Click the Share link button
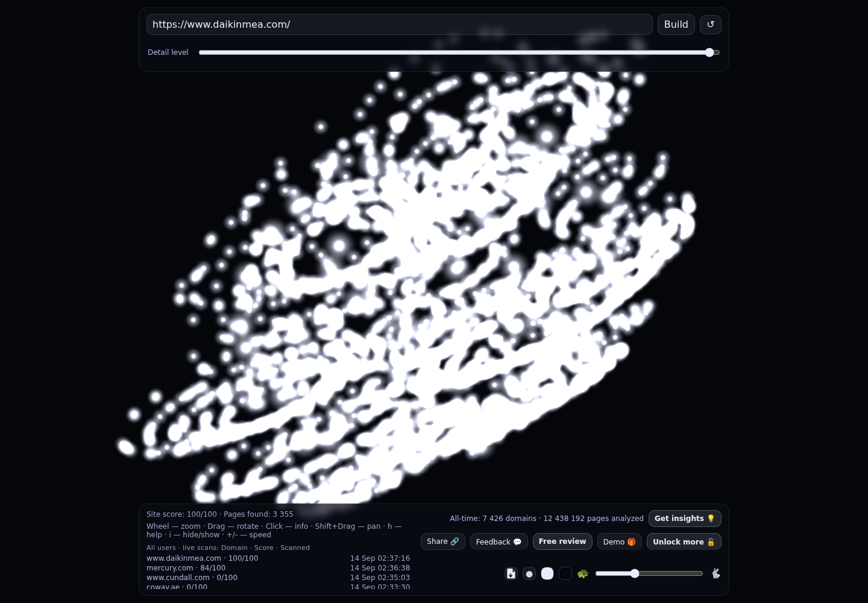 point(443,541)
